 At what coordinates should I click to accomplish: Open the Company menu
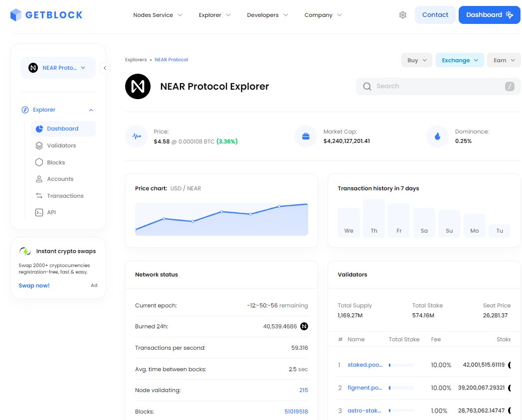point(319,15)
